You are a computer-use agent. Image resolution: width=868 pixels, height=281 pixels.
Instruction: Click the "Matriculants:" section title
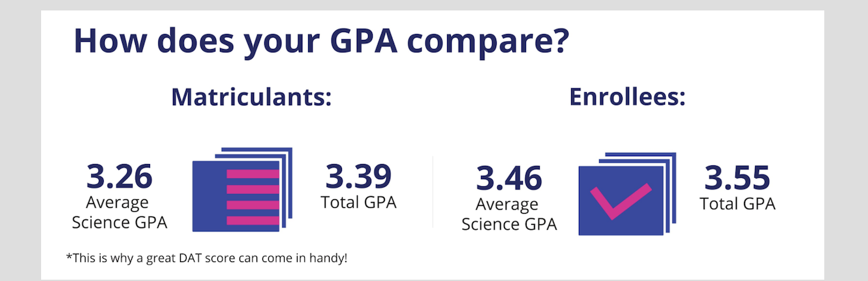[x=251, y=97]
